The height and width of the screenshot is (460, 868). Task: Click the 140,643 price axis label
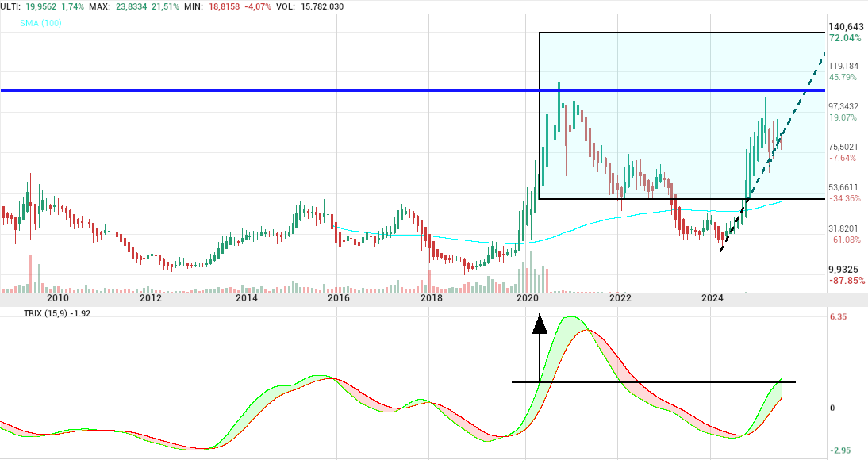(846, 27)
